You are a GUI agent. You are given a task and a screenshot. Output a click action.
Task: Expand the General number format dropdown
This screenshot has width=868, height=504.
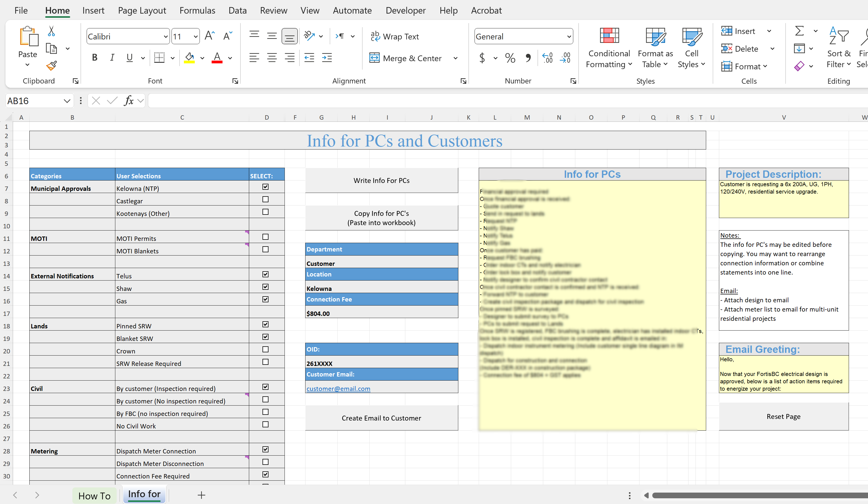(x=569, y=36)
